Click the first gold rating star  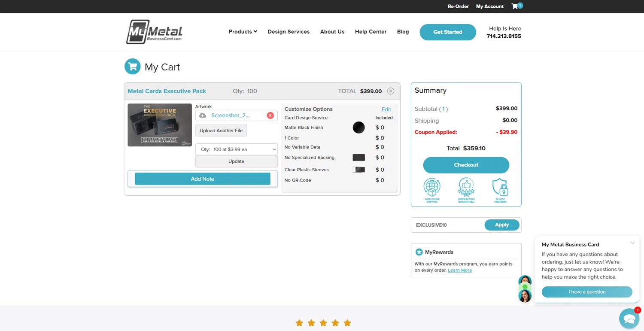click(x=299, y=323)
